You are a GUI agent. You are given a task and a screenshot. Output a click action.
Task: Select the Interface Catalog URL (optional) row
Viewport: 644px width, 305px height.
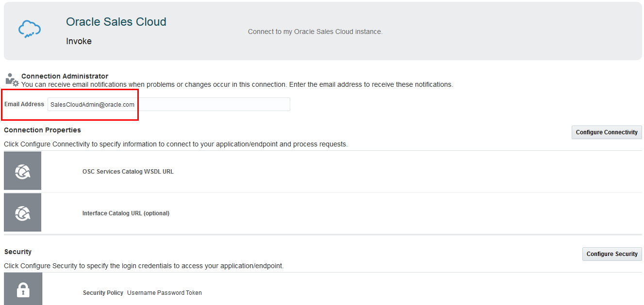coord(126,212)
